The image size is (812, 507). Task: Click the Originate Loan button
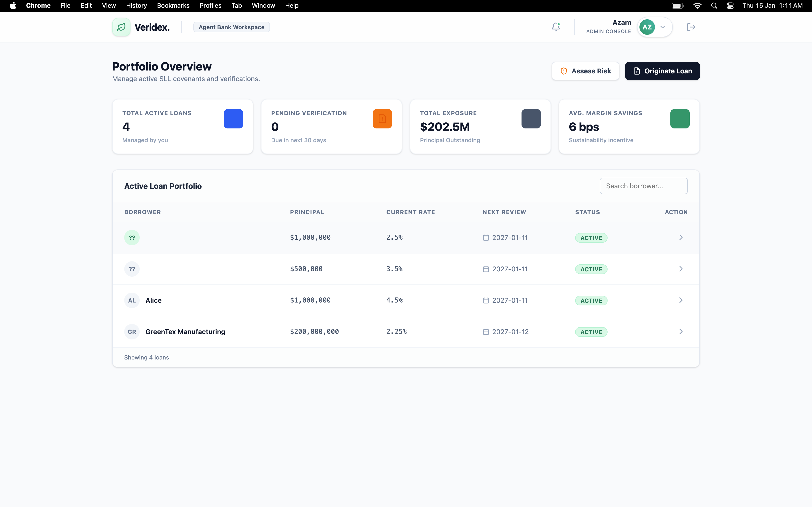(x=662, y=71)
